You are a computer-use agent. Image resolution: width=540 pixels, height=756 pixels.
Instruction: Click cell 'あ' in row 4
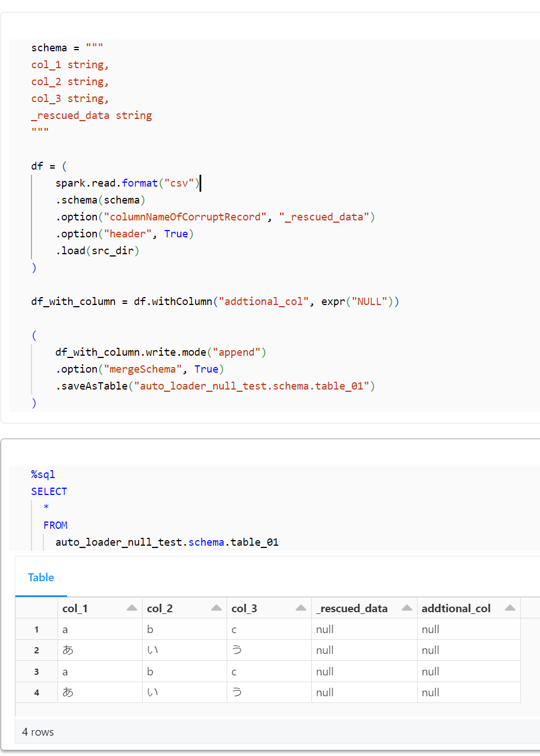tap(100, 692)
